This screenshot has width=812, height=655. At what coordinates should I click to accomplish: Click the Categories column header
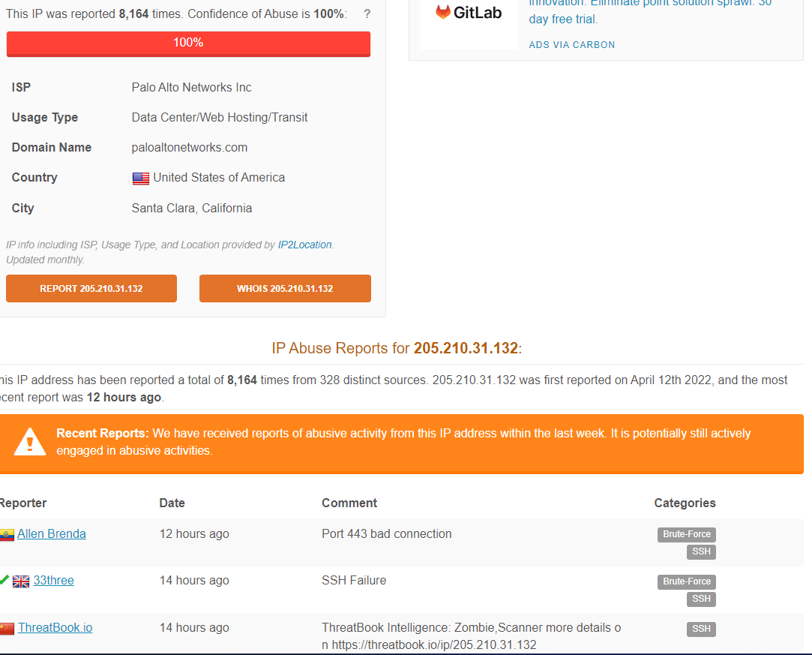[x=685, y=503]
